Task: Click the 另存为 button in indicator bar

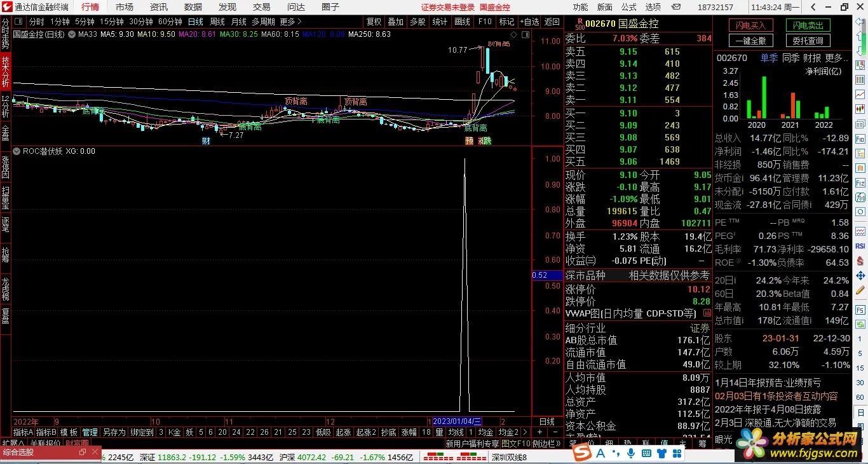Action: [x=114, y=432]
